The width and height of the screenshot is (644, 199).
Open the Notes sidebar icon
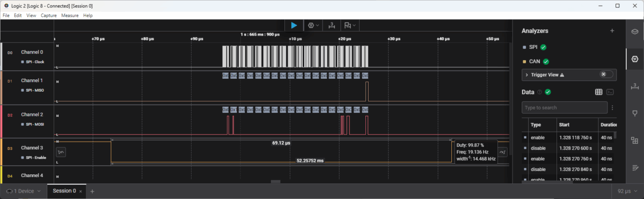635,167
